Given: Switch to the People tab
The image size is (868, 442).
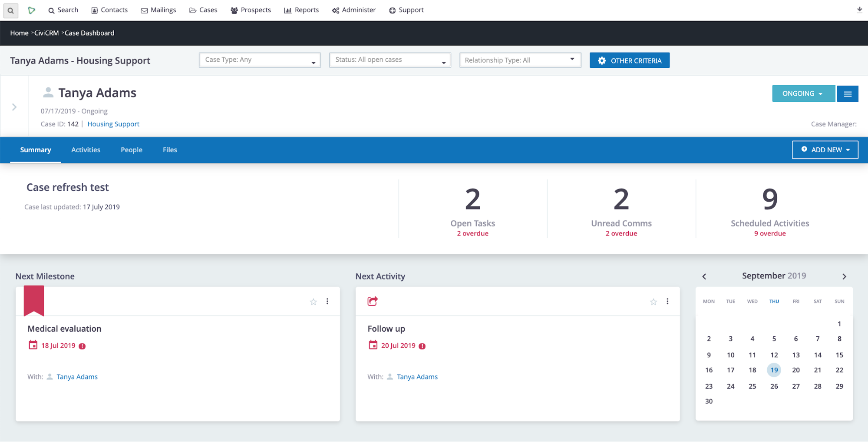Looking at the screenshot, I should click(x=132, y=150).
